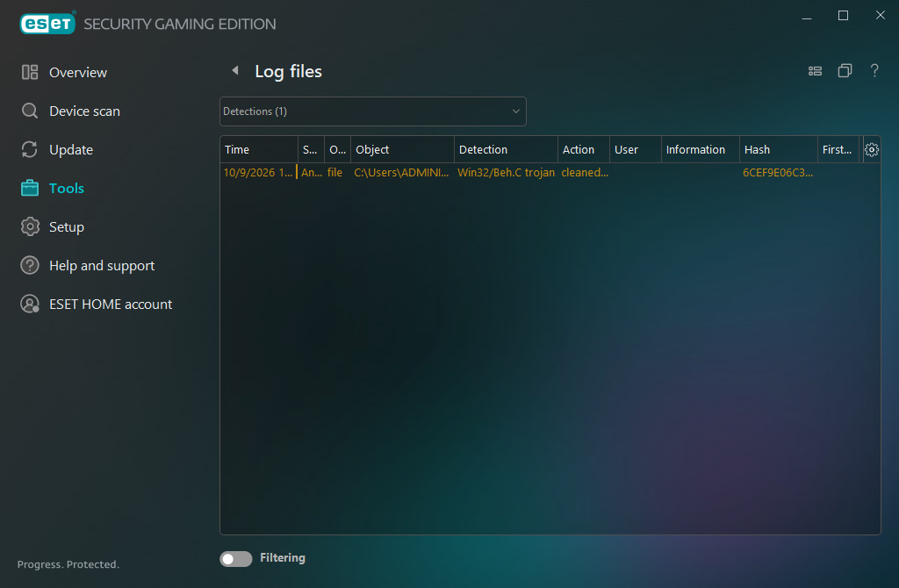
Task: Select the 10/9/2026 time cell
Action: click(258, 173)
